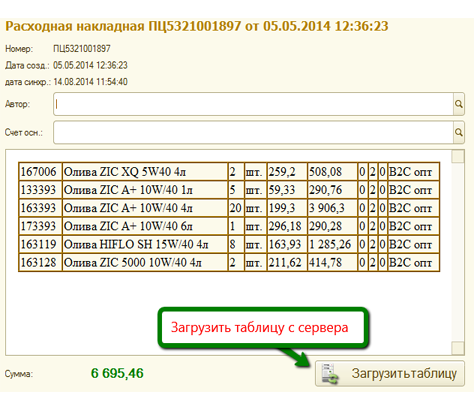The height and width of the screenshot is (415, 474).
Task: Click the price cell 59,33
Action: tap(287, 190)
